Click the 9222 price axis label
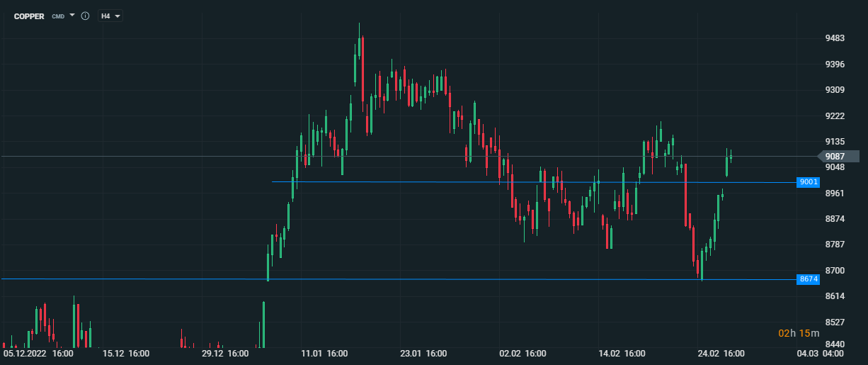This screenshot has width=868, height=365. 835,116
